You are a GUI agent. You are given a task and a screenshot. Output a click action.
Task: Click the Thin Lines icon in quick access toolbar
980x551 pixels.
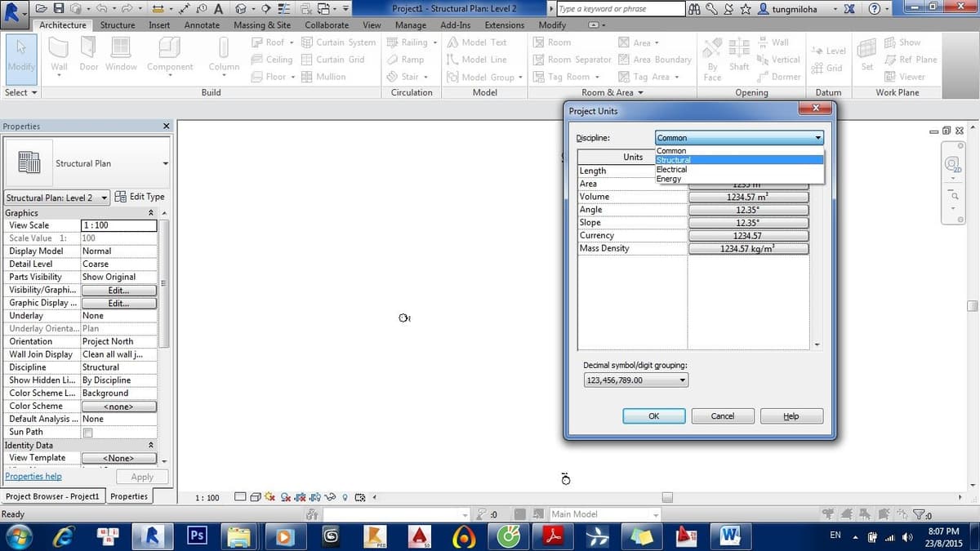(x=284, y=8)
